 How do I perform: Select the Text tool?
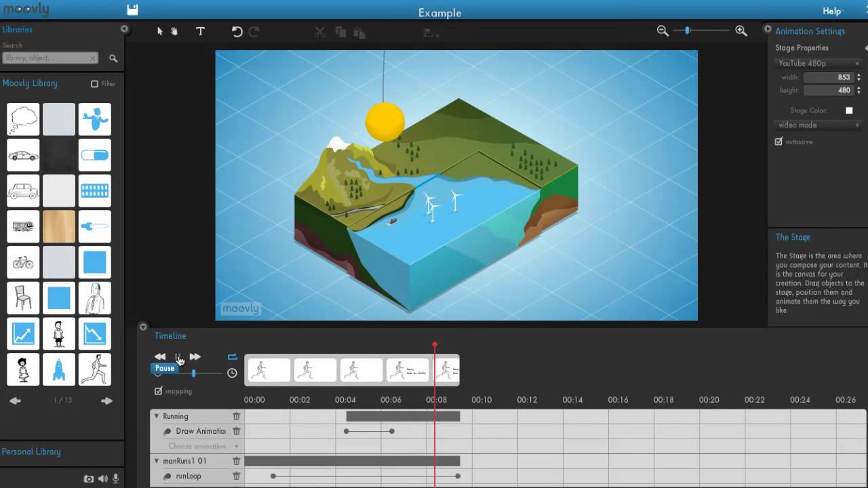(x=200, y=31)
